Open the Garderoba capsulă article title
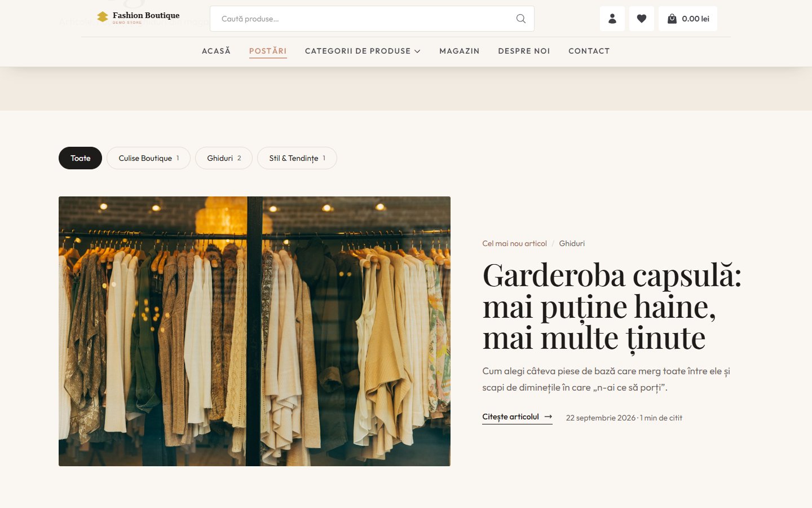The width and height of the screenshot is (812, 508). tap(612, 306)
